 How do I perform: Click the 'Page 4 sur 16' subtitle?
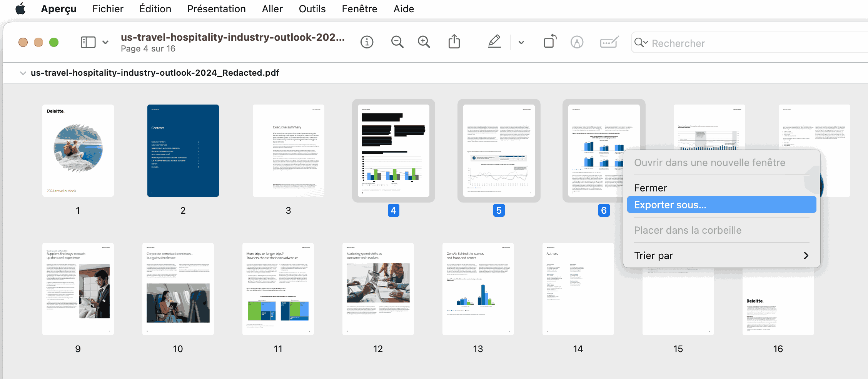[148, 49]
